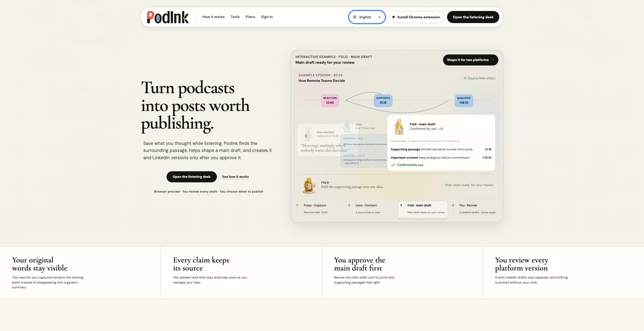
Task: Select the You · Review step tab
Action: [475, 209]
